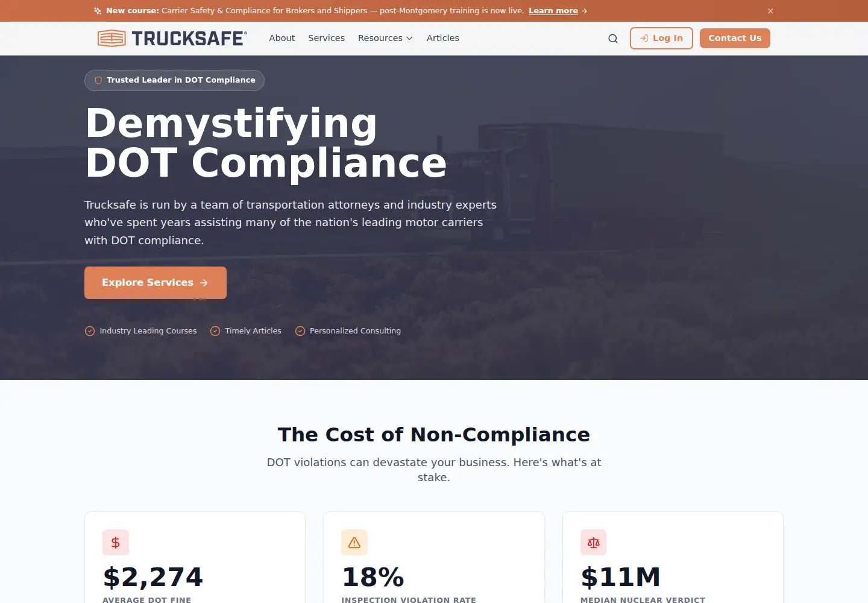
Task: Click the shield icon in Trusted Leader badge
Action: (x=98, y=80)
